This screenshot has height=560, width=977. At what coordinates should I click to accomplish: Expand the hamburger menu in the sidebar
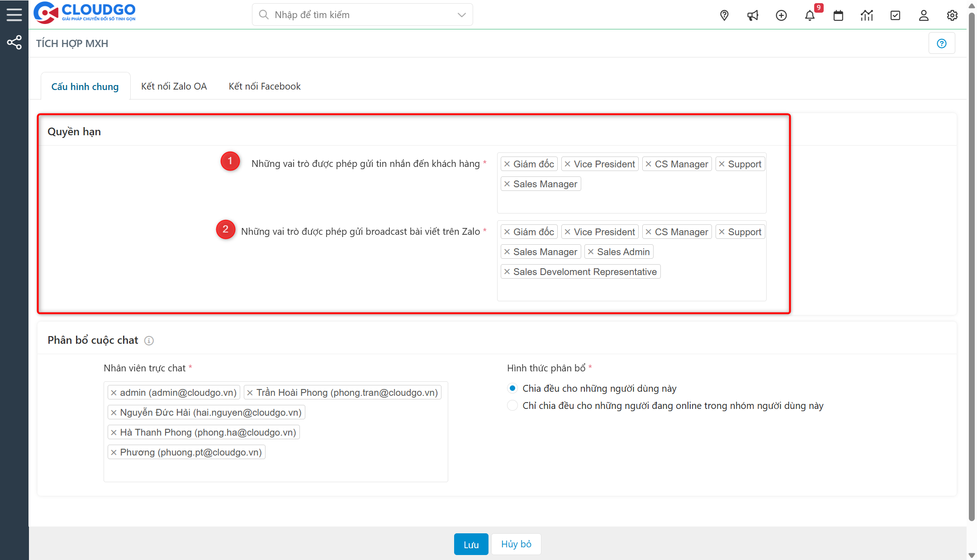14,14
